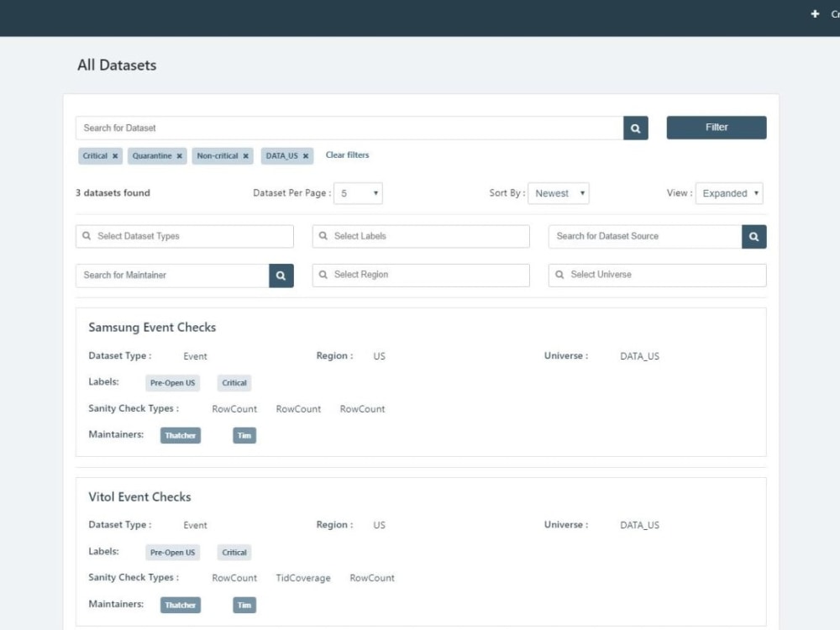Click DATA_US universe value in Vitol card
The image size is (840, 630).
click(x=639, y=526)
